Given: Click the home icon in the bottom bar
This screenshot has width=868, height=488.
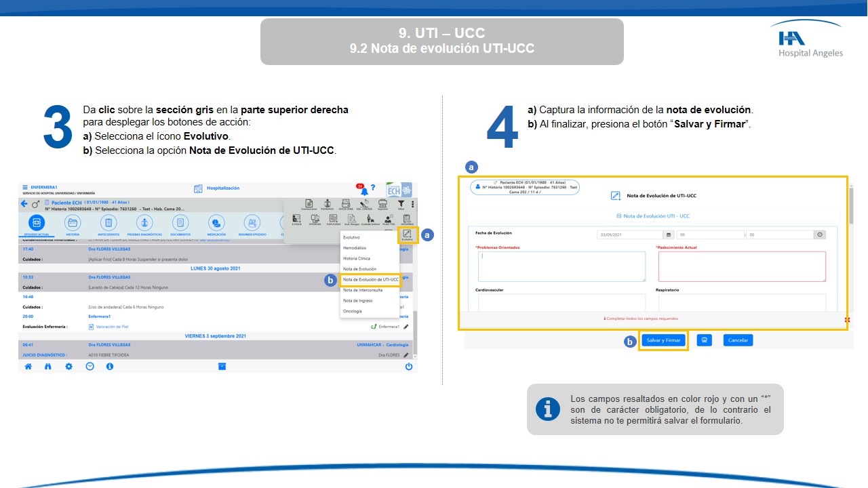Looking at the screenshot, I should [x=28, y=366].
